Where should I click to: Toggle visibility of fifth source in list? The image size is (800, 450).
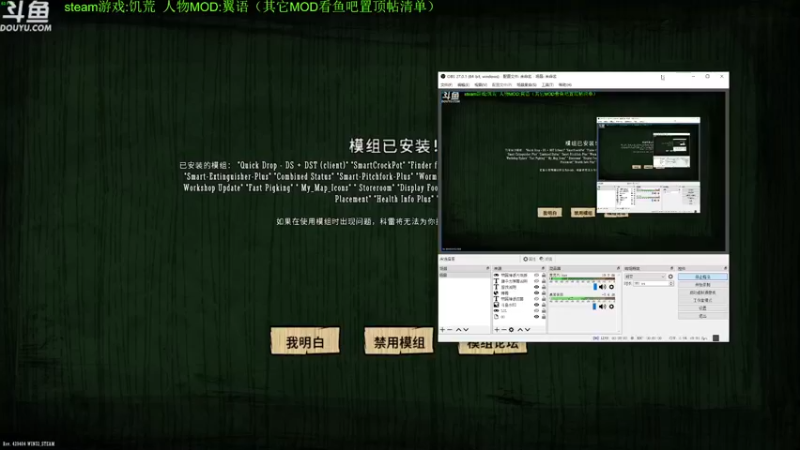click(x=536, y=299)
